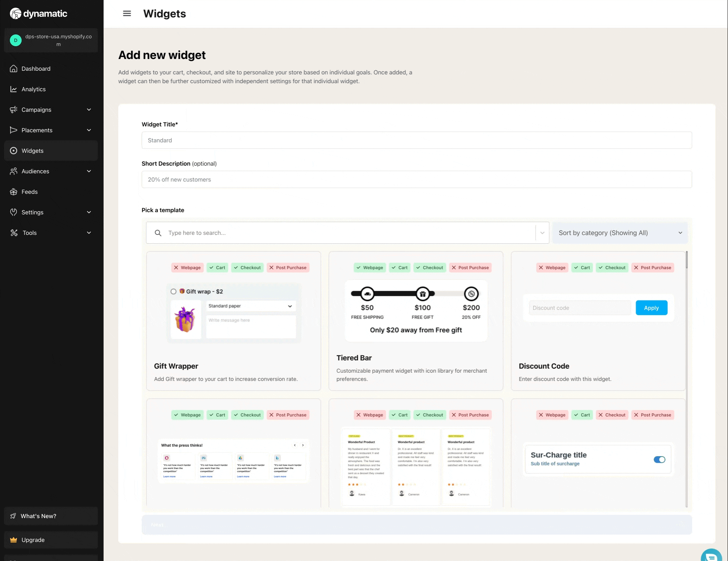Click the Widget Title input field

pos(416,140)
